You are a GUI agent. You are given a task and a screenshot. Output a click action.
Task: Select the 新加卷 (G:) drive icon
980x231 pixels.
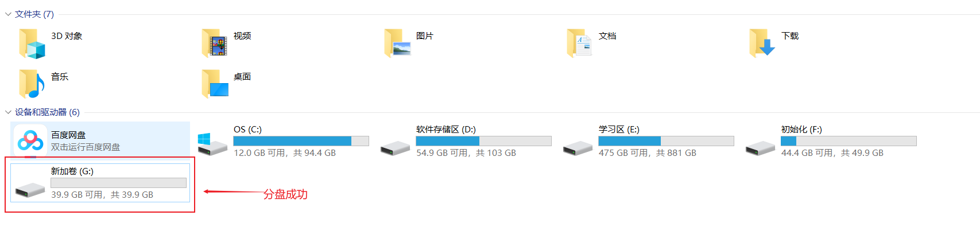click(x=30, y=189)
